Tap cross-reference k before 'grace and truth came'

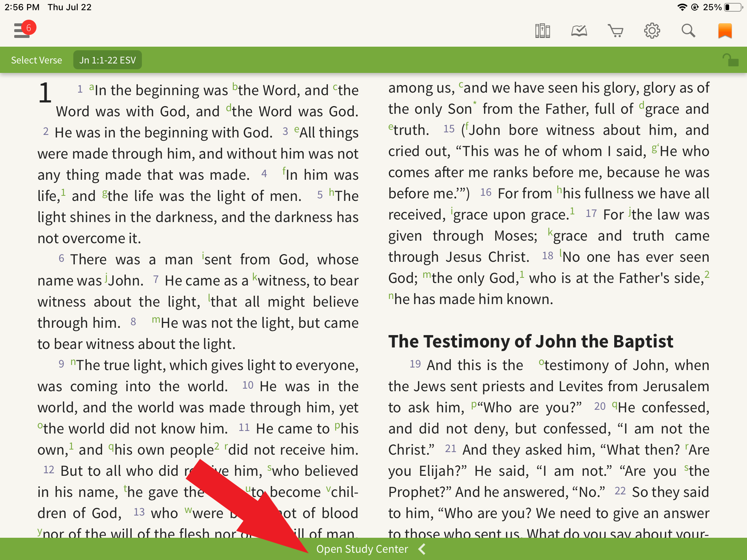pos(550,232)
